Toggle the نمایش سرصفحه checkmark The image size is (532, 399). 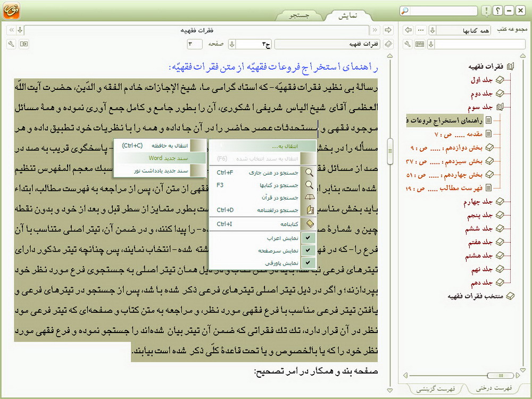pyautogui.click(x=307, y=251)
